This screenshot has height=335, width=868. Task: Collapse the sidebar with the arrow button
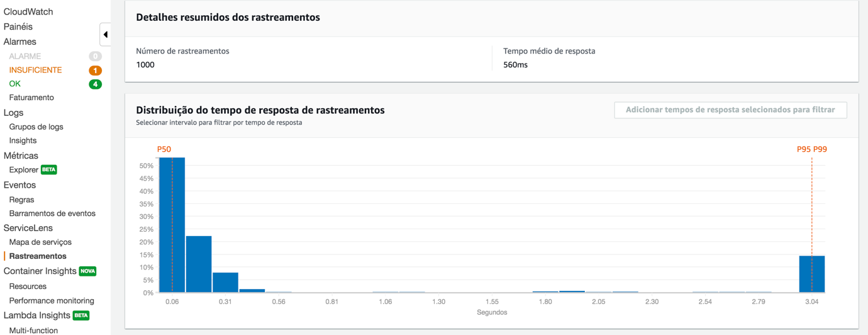(106, 35)
